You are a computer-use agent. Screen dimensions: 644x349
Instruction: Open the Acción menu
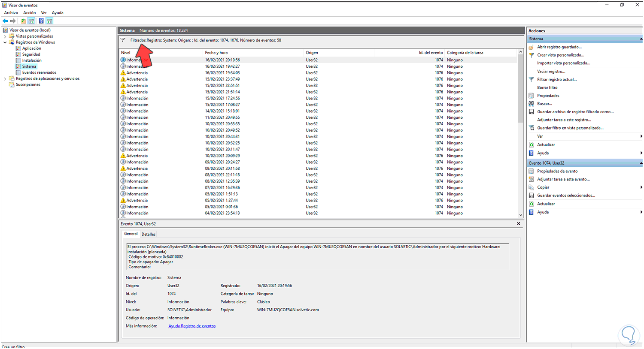coord(29,12)
